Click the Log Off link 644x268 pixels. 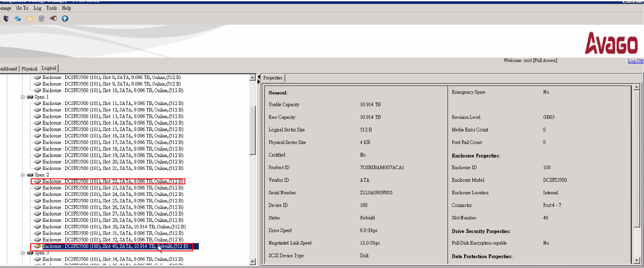tap(635, 61)
